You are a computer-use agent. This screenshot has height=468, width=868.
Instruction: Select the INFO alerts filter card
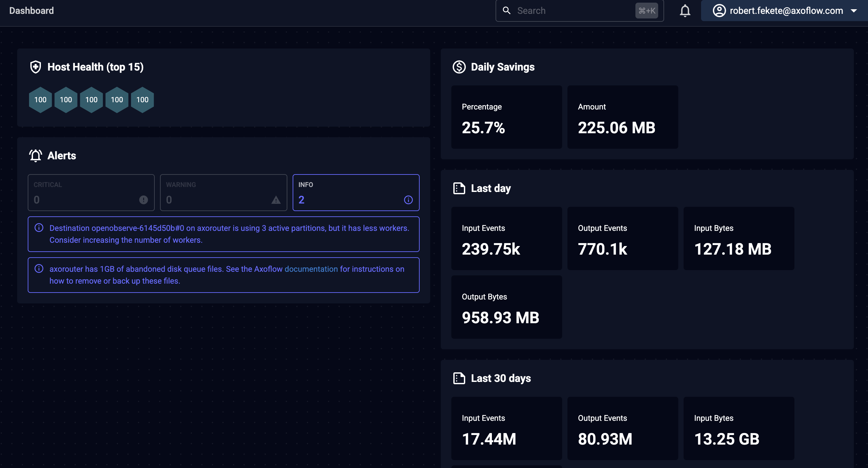click(356, 192)
